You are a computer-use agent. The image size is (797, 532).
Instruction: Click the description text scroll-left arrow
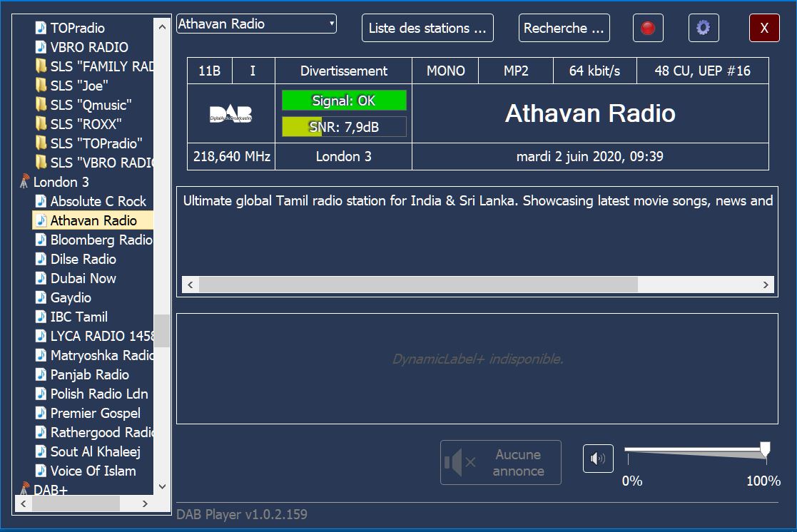pos(190,285)
